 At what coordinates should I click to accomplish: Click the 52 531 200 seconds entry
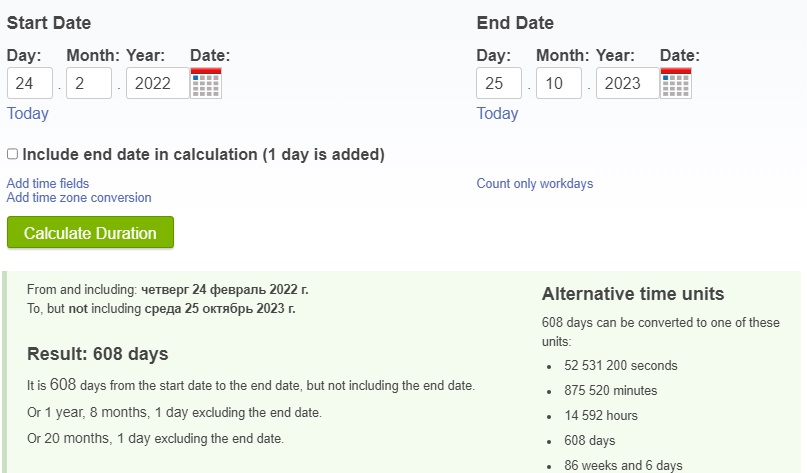[621, 365]
